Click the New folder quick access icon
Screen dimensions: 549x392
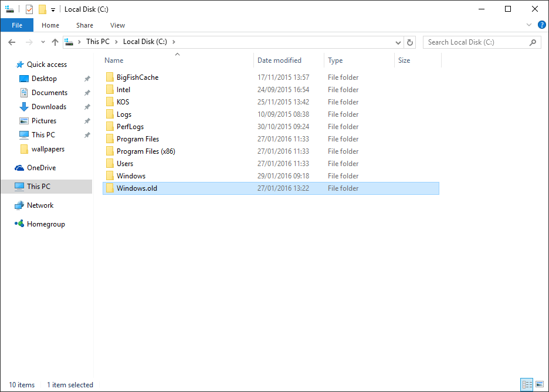42,9
